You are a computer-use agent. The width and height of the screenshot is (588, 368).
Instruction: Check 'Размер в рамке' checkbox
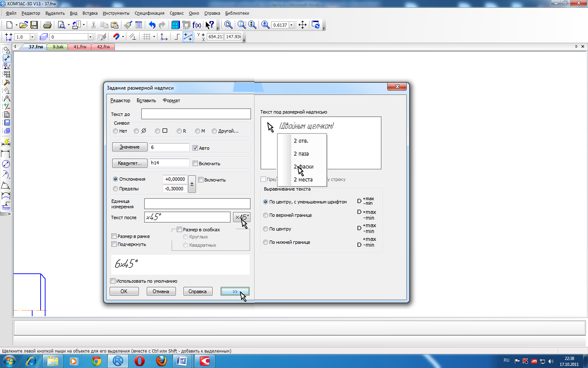point(114,236)
